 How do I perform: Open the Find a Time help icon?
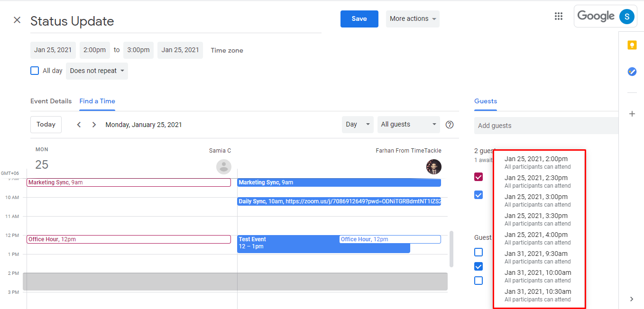449,124
